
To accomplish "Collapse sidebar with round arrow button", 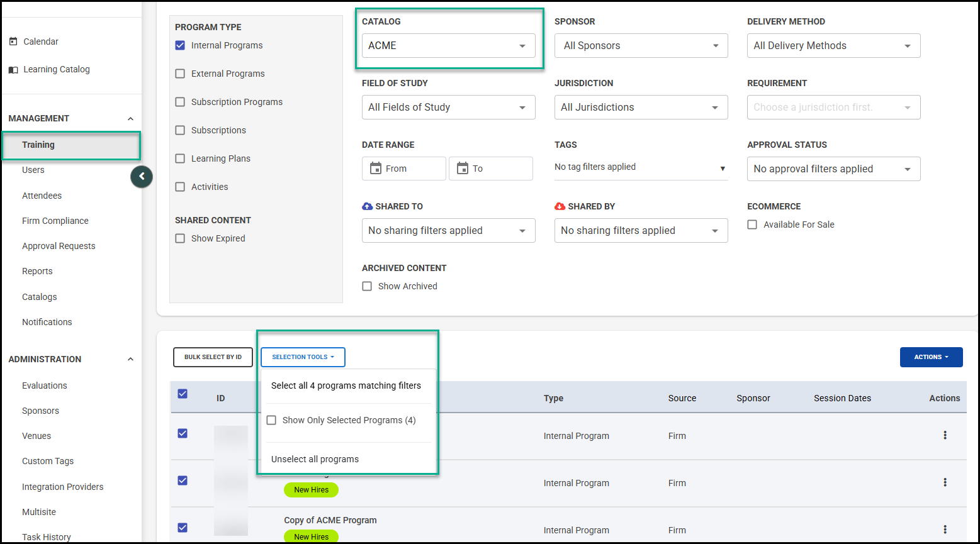I will [x=142, y=177].
